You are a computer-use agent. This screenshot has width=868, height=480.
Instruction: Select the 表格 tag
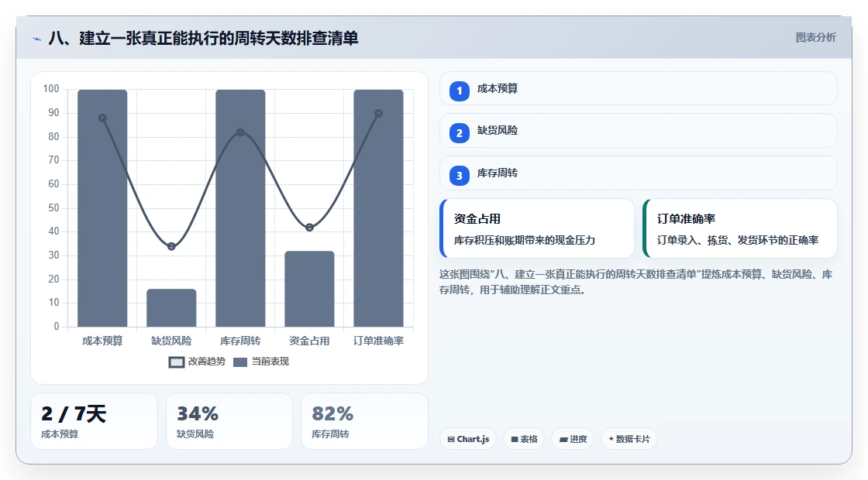tap(524, 439)
